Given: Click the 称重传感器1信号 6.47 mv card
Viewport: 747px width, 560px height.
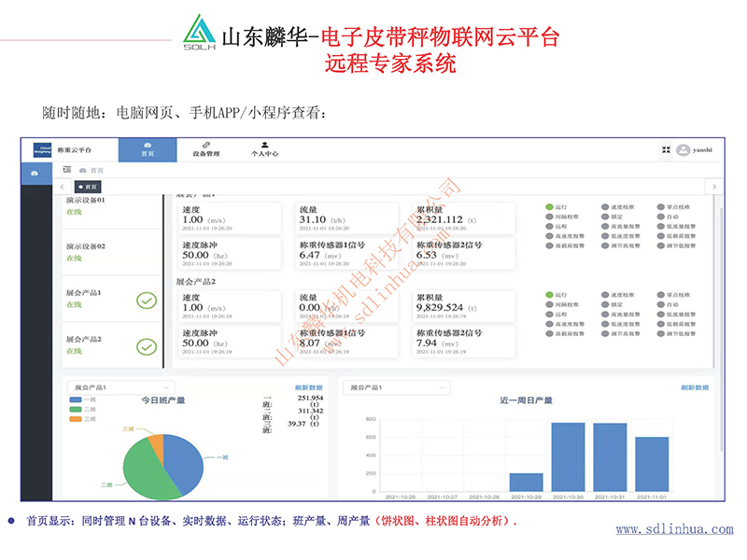Looking at the screenshot, I should point(346,254).
